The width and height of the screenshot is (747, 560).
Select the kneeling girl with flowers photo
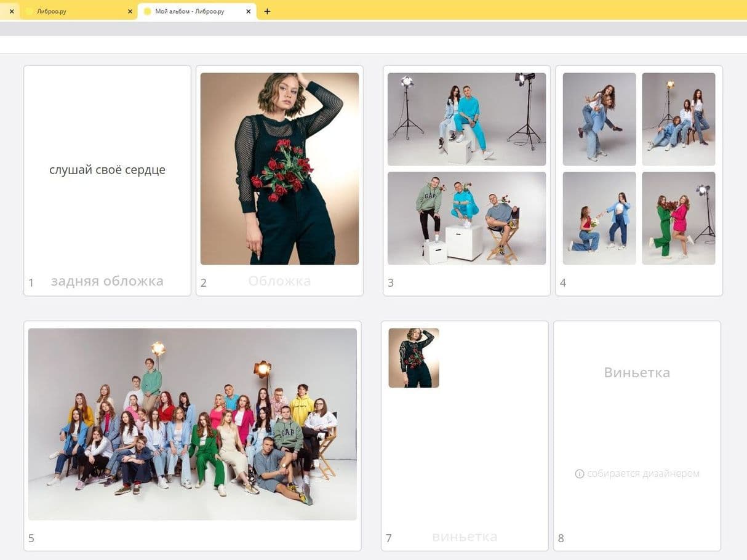[599, 218]
